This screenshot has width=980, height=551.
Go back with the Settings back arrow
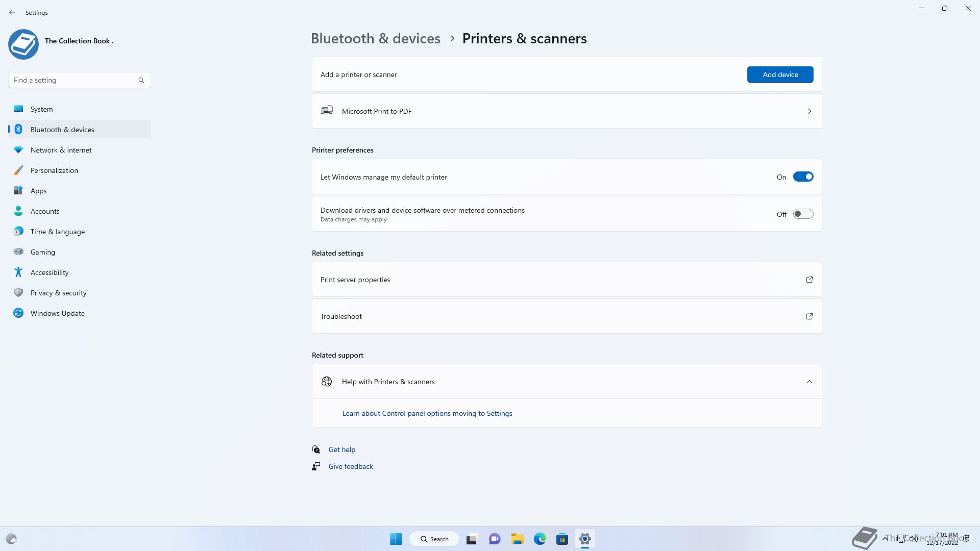(12, 12)
